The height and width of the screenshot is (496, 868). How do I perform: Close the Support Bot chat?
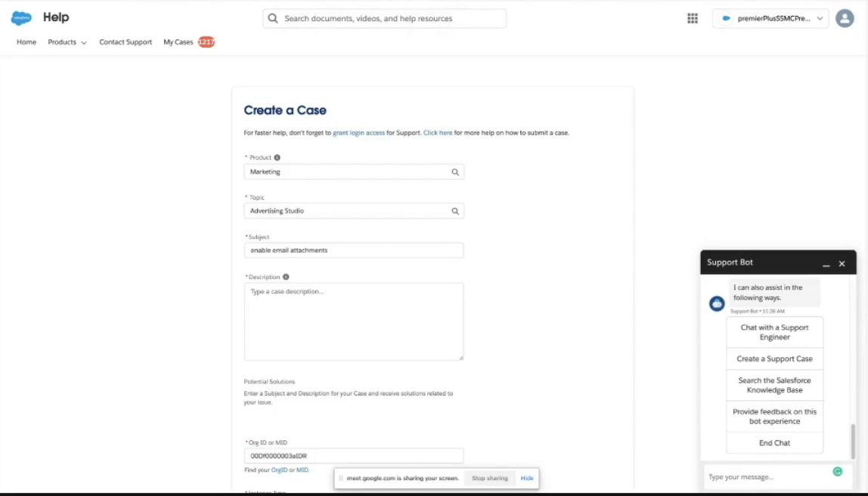(842, 264)
